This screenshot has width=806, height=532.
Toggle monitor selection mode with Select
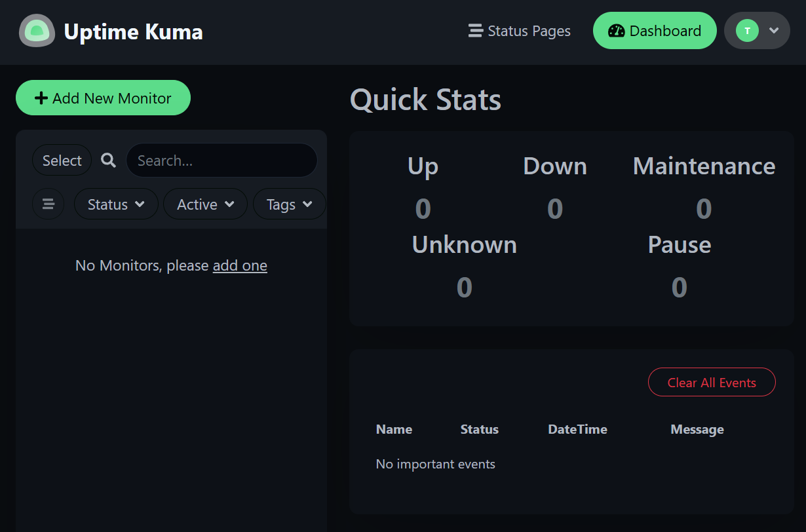coord(62,161)
